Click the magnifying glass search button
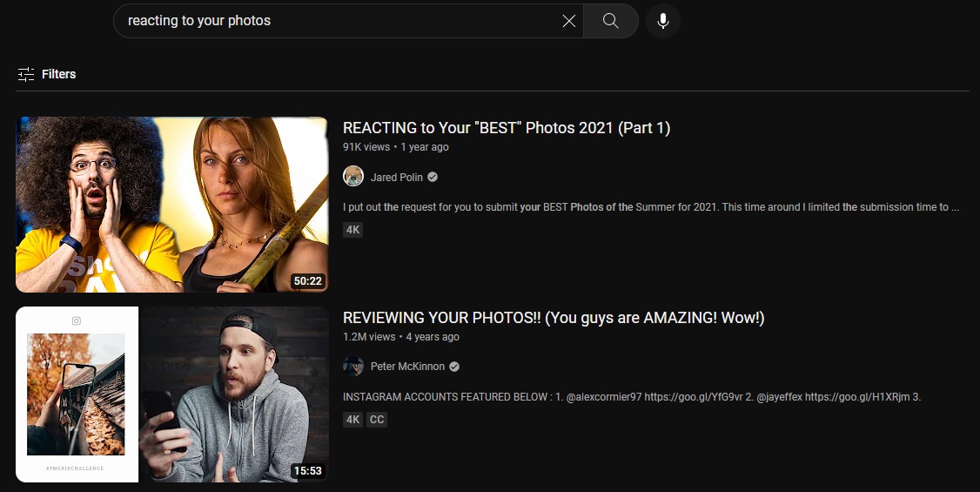The image size is (980, 492). click(x=611, y=21)
